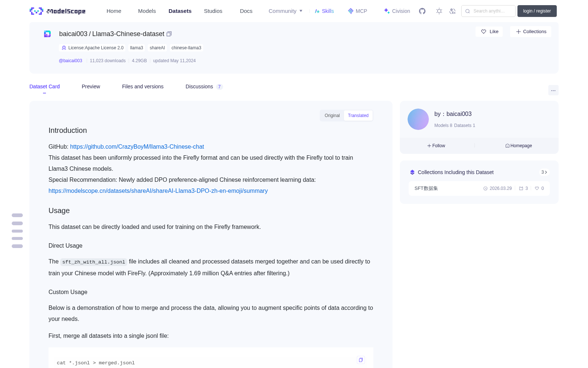Switch language with the translate icon

[452, 11]
